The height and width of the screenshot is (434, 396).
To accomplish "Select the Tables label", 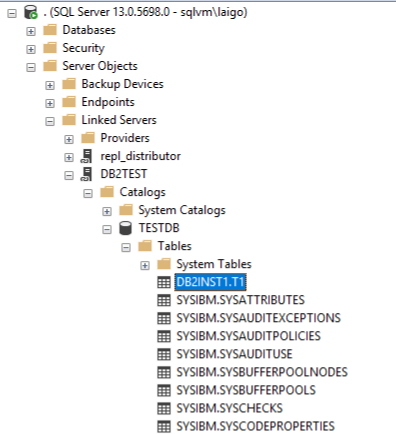I will pos(175,246).
